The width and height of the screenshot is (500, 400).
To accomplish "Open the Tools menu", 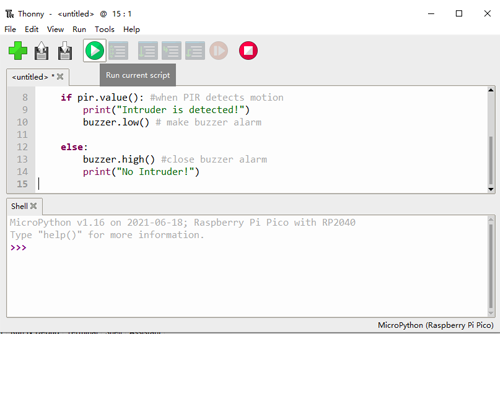I will pos(105,29).
